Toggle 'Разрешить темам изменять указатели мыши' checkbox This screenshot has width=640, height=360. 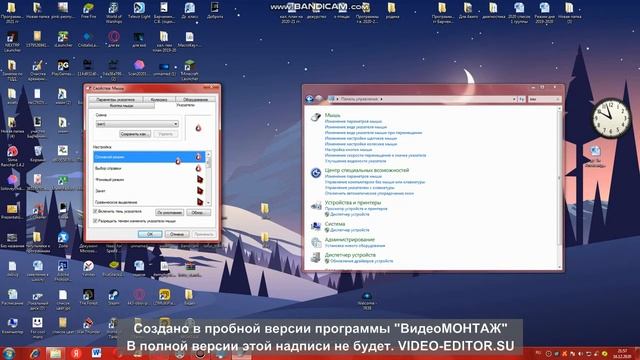(x=96, y=221)
